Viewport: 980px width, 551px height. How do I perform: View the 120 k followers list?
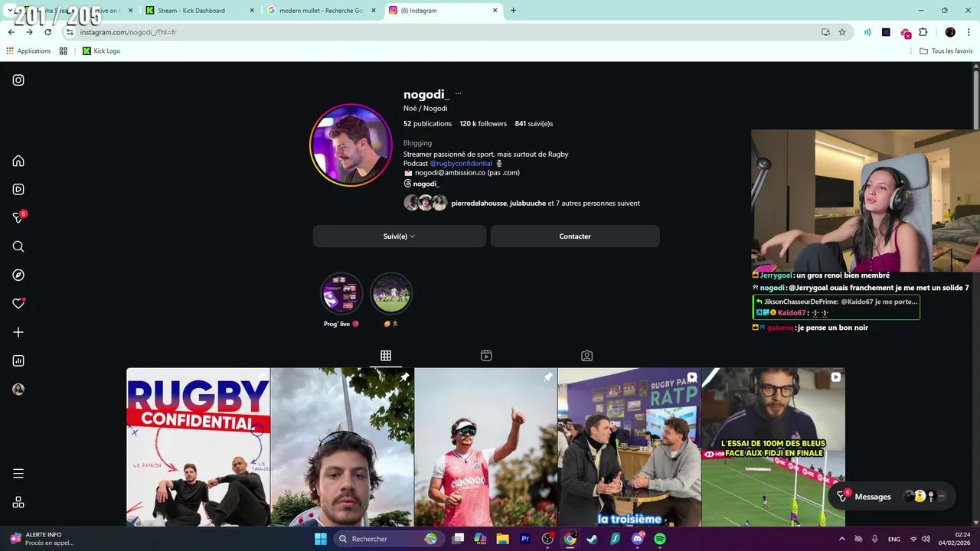pos(483,123)
